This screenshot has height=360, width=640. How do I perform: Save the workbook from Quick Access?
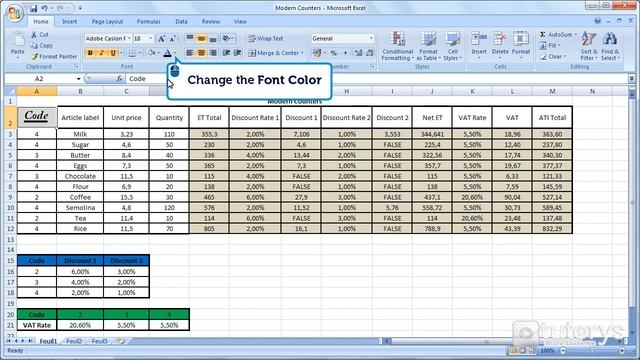click(33, 8)
